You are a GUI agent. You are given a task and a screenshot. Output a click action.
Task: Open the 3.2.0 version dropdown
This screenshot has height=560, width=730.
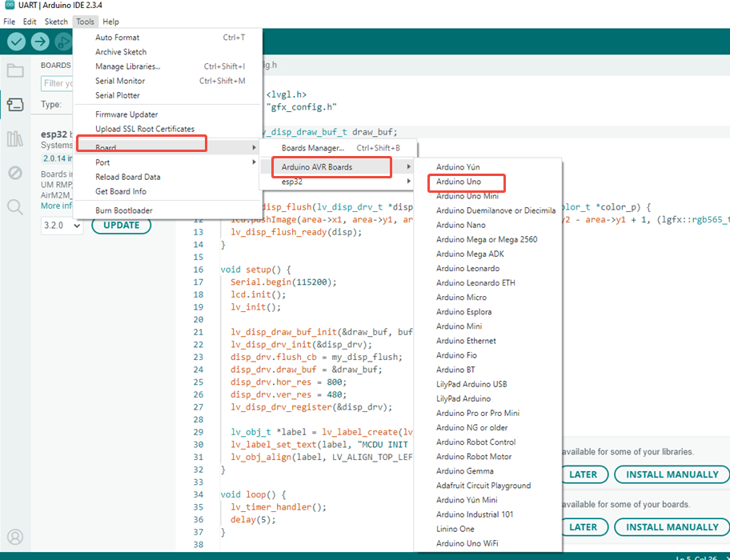(x=62, y=226)
